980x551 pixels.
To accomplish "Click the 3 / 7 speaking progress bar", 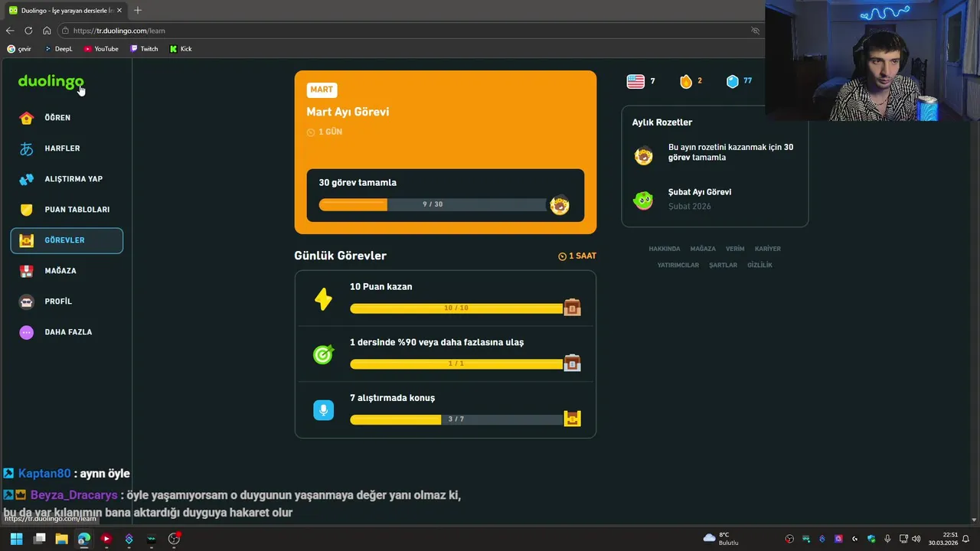I will pos(456,419).
